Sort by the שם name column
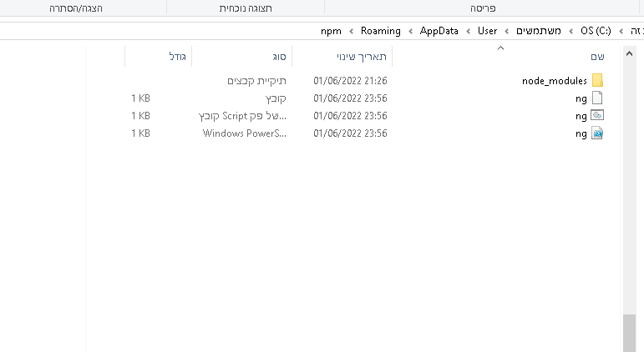This screenshot has width=644, height=352. tap(597, 57)
